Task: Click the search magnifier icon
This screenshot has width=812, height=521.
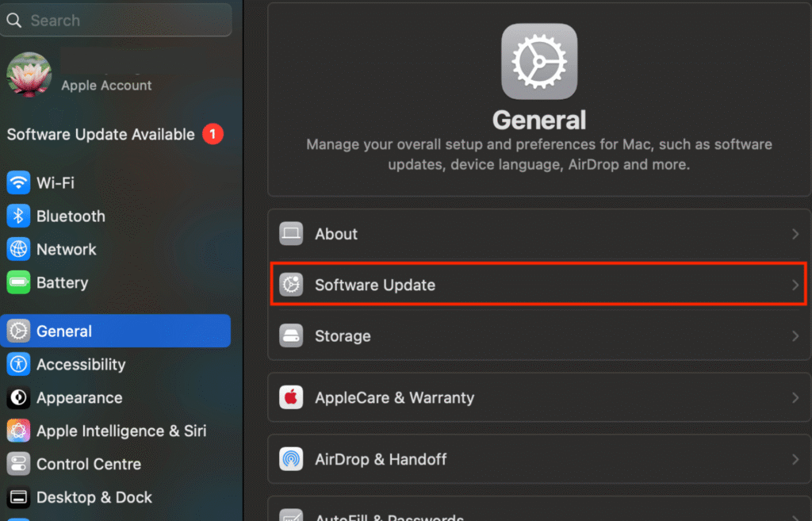Action: 14,20
